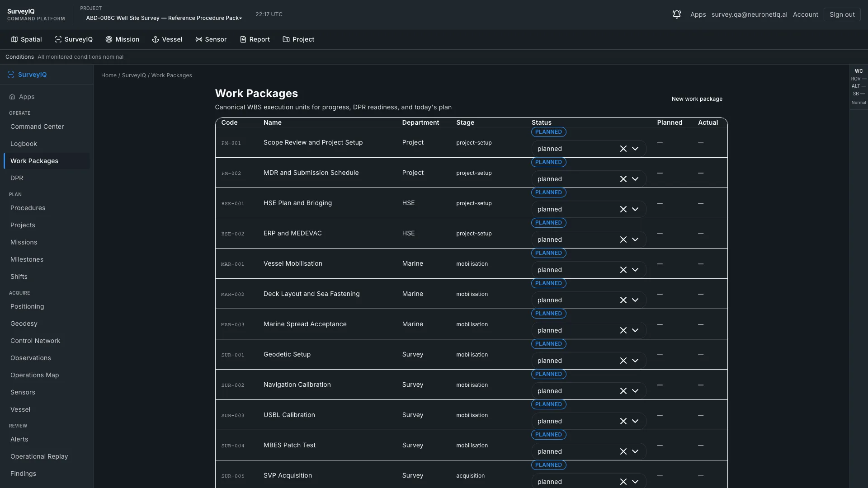Click the user email survey.qa@neuronetiq.ai
Screen dimensions: 868x488
tap(749, 14)
